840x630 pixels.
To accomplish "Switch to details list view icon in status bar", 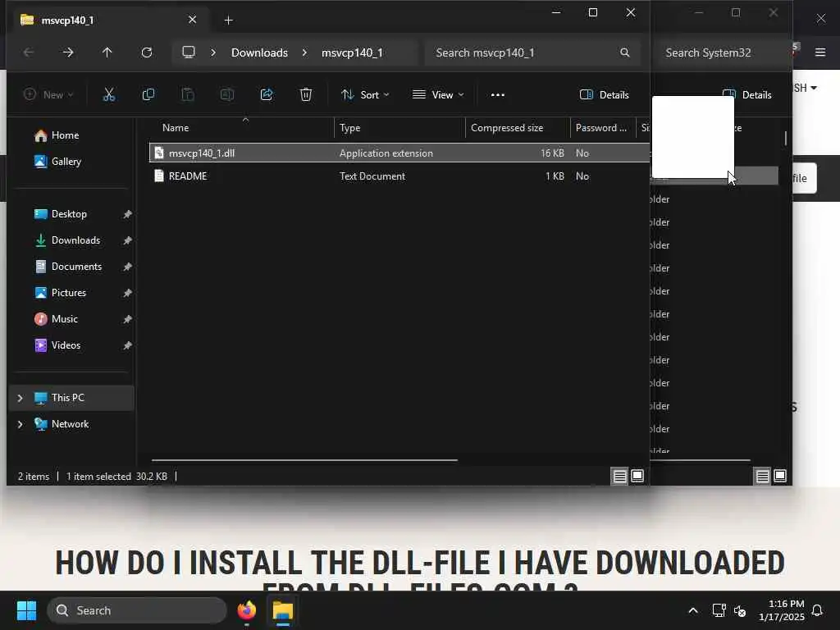I will click(620, 476).
